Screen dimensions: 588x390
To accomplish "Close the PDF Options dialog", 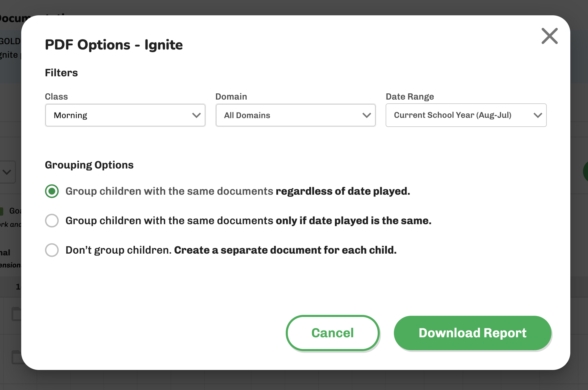I will pyautogui.click(x=549, y=36).
